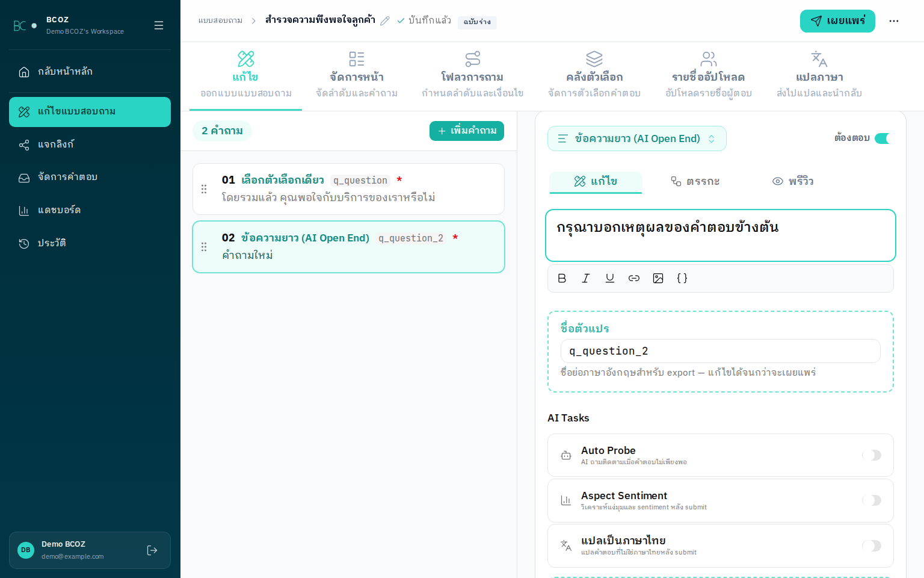Viewport: 924px width, 578px height.
Task: Toggle the ต้องตอบ required switch
Action: point(882,138)
